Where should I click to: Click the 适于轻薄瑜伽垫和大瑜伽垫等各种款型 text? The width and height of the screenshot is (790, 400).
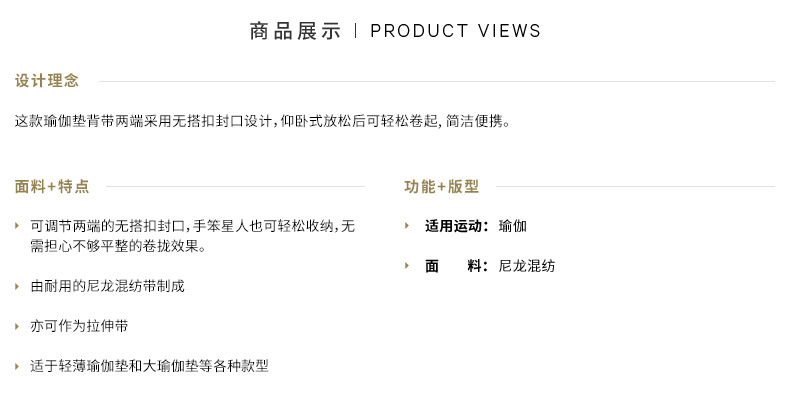coord(150,366)
